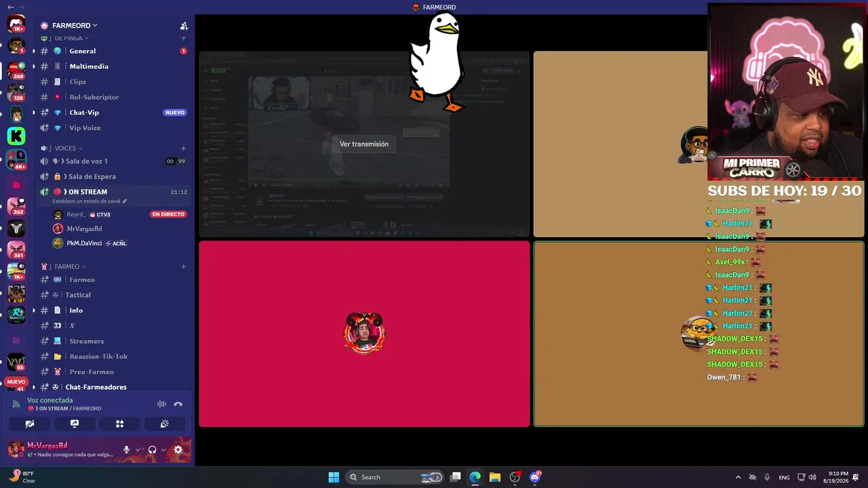The height and width of the screenshot is (488, 868).
Task: Deafen audio with the headphones icon
Action: [x=152, y=449]
